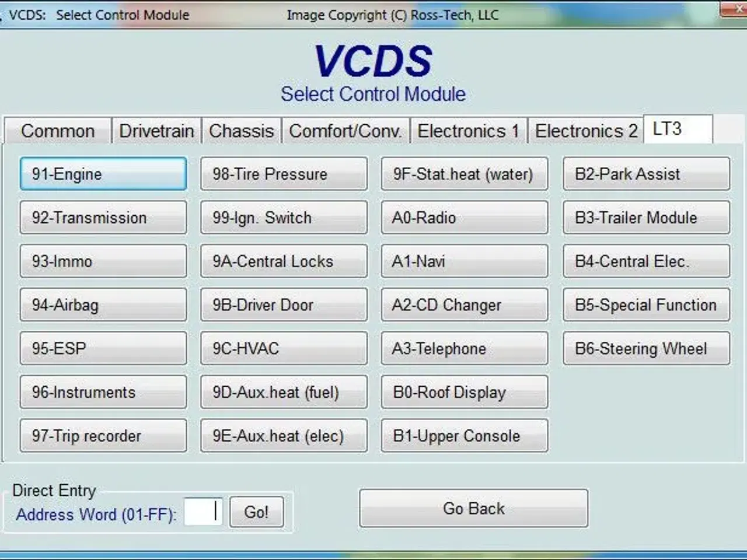Screen dimensions: 747x560
Task: Click the Go! button
Action: [256, 512]
